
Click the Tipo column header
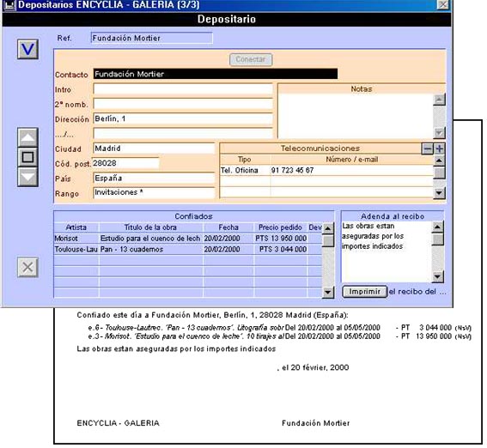click(x=245, y=160)
